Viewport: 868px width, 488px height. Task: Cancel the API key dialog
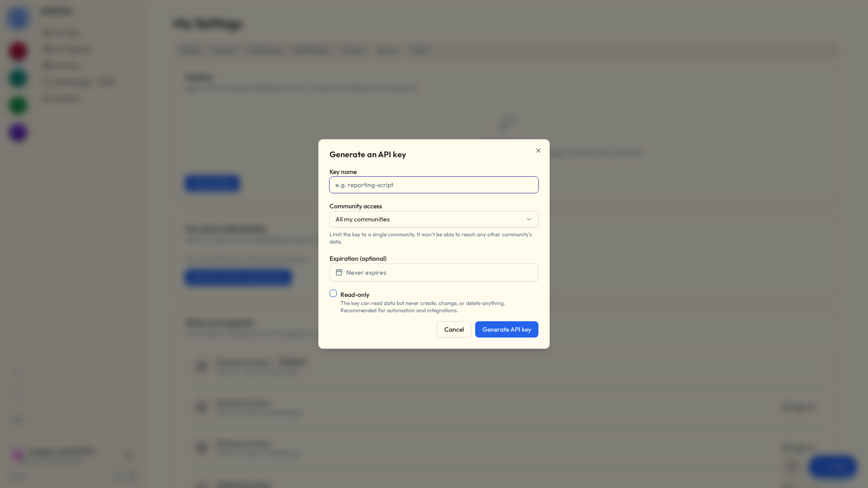tap(454, 329)
